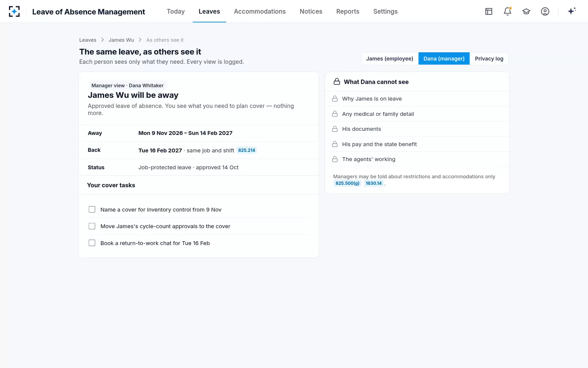Open the Privacy log view
This screenshot has height=368, width=588.
(489, 58)
